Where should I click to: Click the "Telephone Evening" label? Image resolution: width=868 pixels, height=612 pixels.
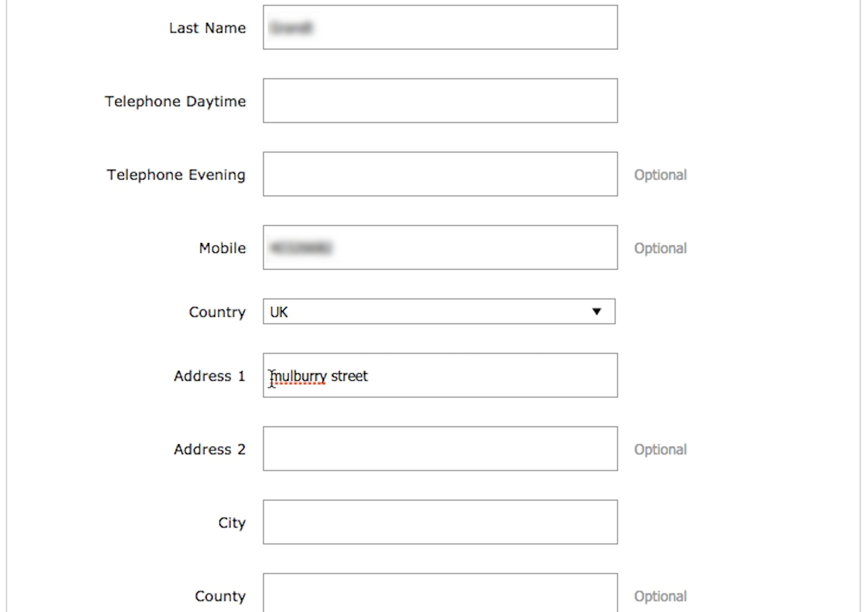[x=176, y=175]
